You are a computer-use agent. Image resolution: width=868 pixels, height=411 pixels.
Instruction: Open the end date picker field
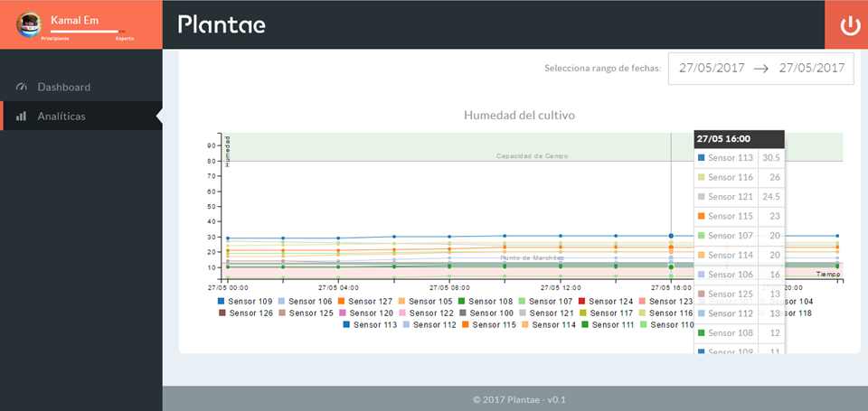pos(811,68)
